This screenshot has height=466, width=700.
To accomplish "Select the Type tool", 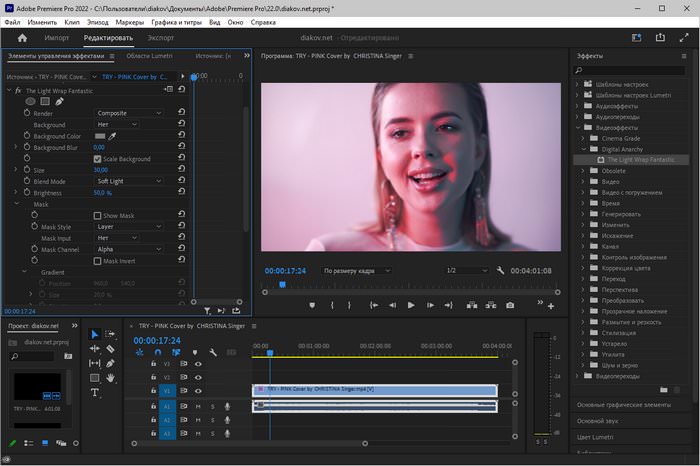I will 95,393.
